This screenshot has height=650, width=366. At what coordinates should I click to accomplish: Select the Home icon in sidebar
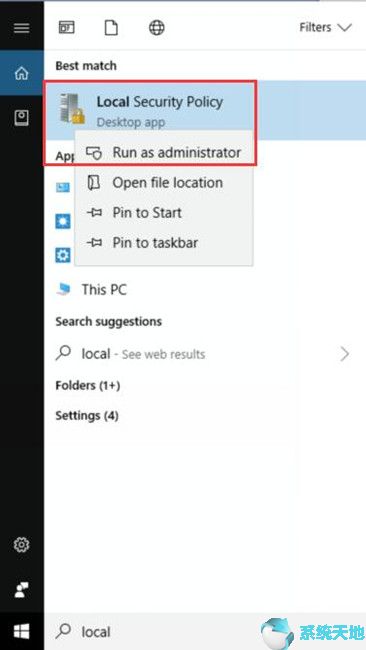pos(22,73)
